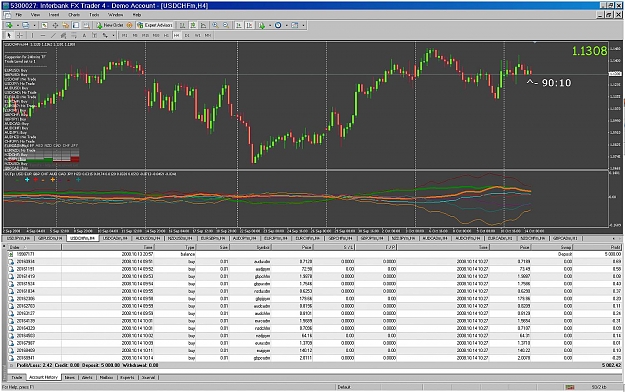This screenshot has height=392, width=625.
Task: Open a new chart via toolbar icon
Action: [9, 25]
